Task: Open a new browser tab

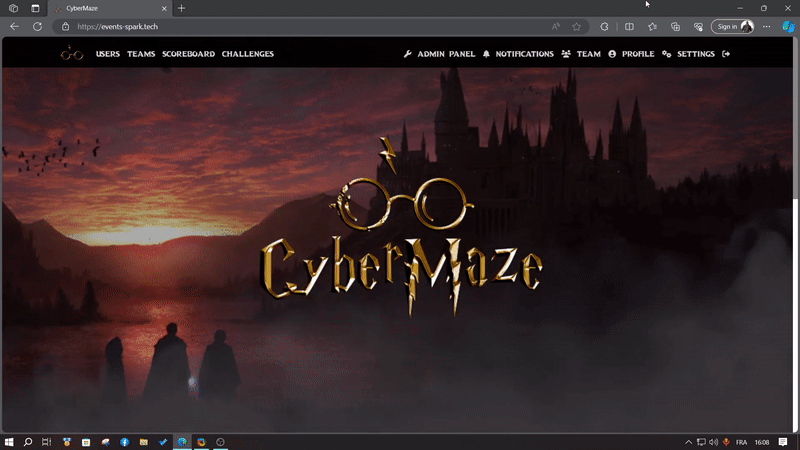Action: (182, 8)
